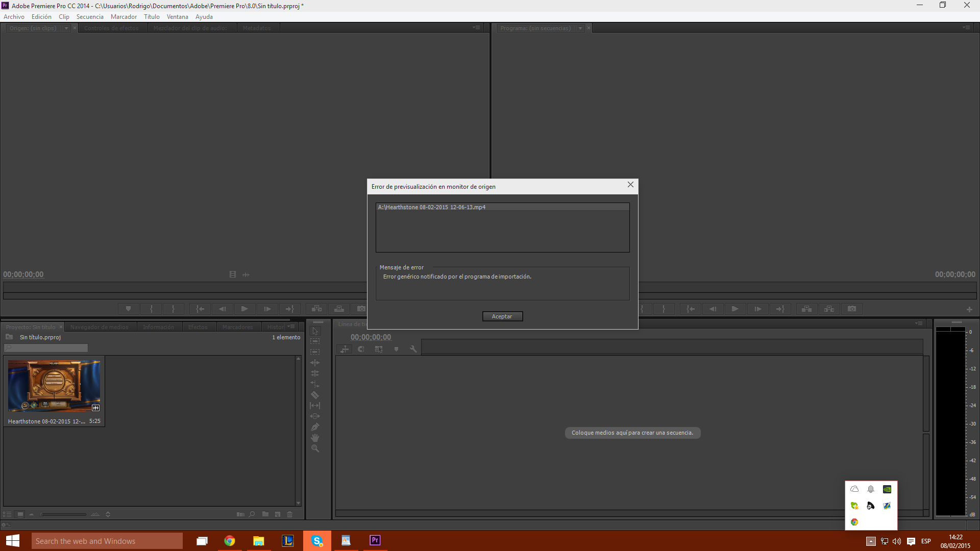
Task: Open the Programa sequence dropdown
Action: [x=580, y=28]
